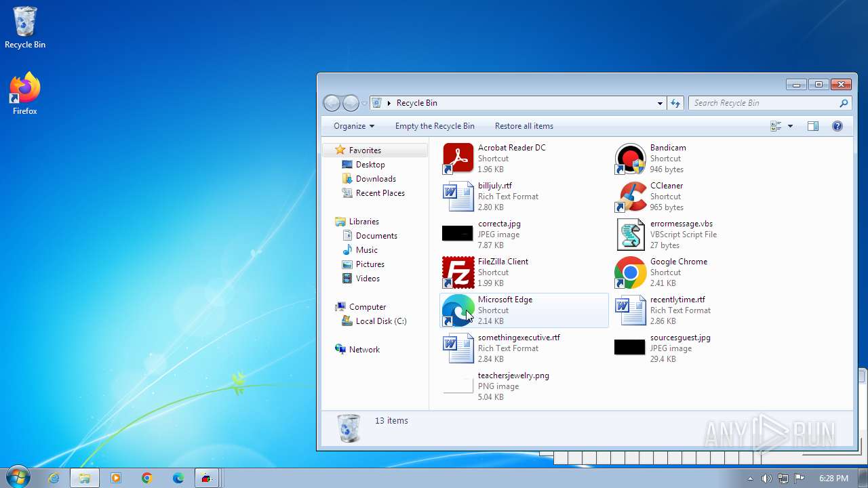The image size is (868, 488).
Task: Select the Firefox desktop shortcut
Action: coord(25,94)
